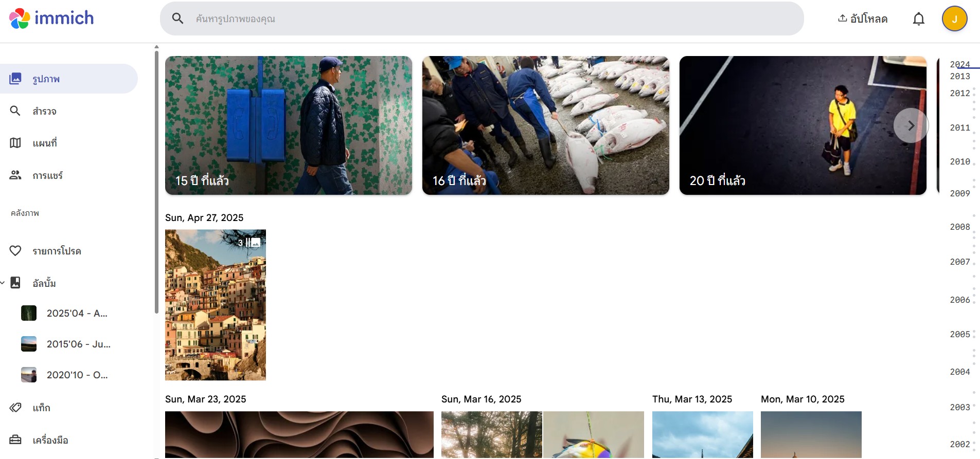This screenshot has height=459, width=980.
Task: Focus the photo search input field
Action: 482,19
